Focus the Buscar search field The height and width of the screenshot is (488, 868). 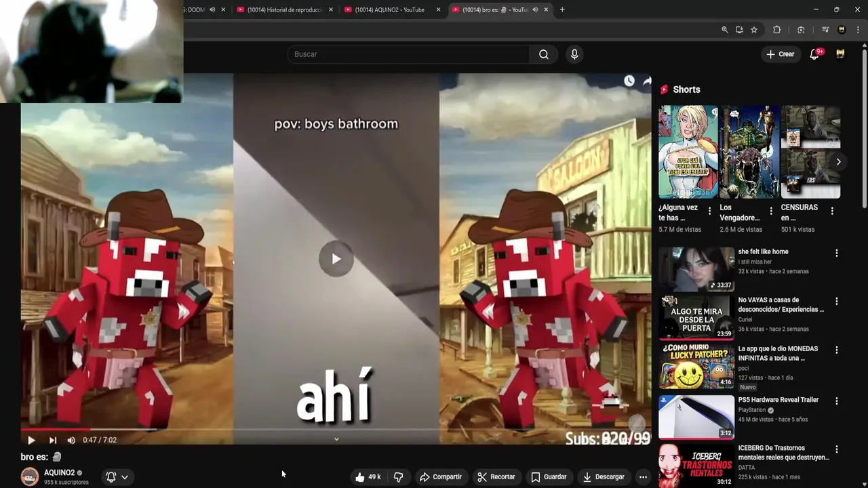coord(408,54)
